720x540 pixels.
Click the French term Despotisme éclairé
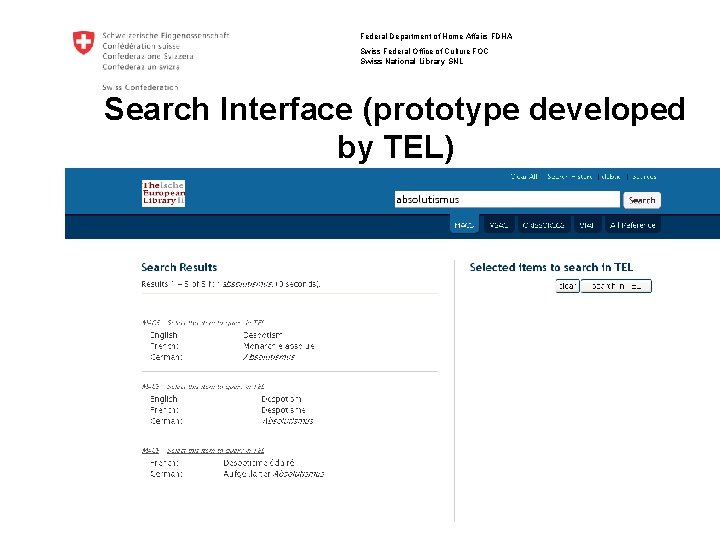click(x=259, y=463)
